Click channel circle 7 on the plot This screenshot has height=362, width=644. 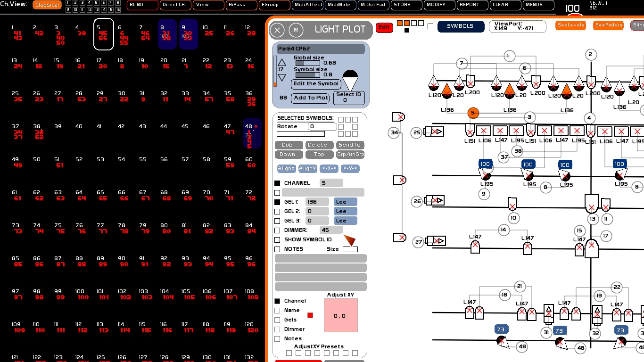[x=462, y=63]
